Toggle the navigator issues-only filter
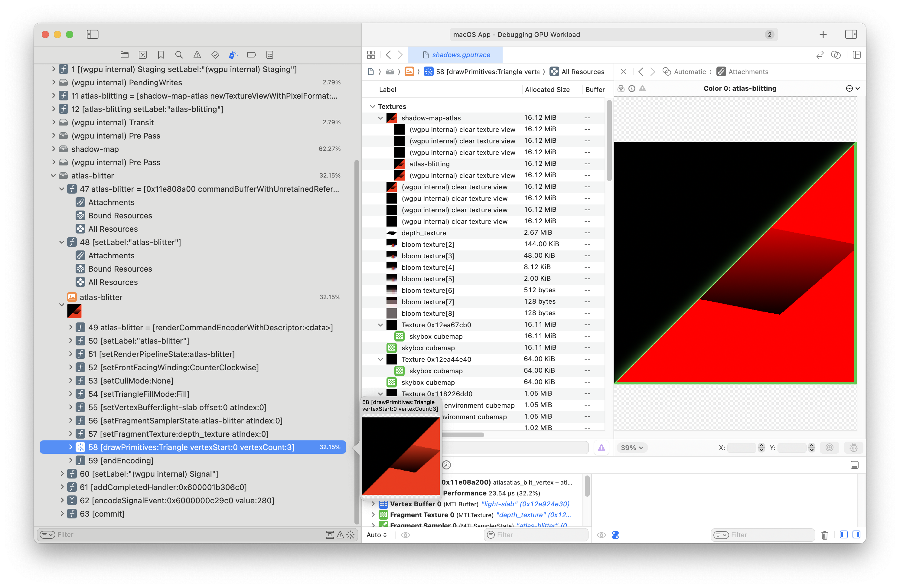900x588 pixels. (x=340, y=535)
